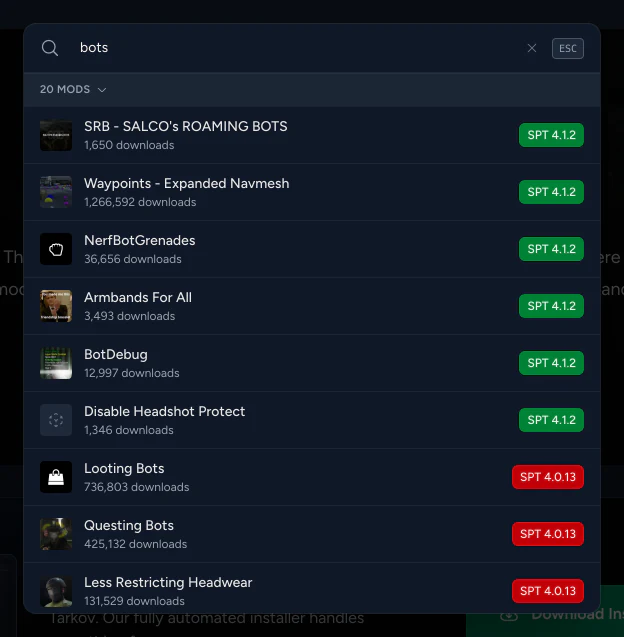Click '131,529 downloads' text
Image resolution: width=624 pixels, height=637 pixels.
(x=134, y=601)
